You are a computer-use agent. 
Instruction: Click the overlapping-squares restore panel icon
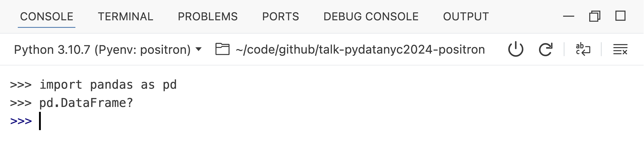pyautogui.click(x=594, y=17)
